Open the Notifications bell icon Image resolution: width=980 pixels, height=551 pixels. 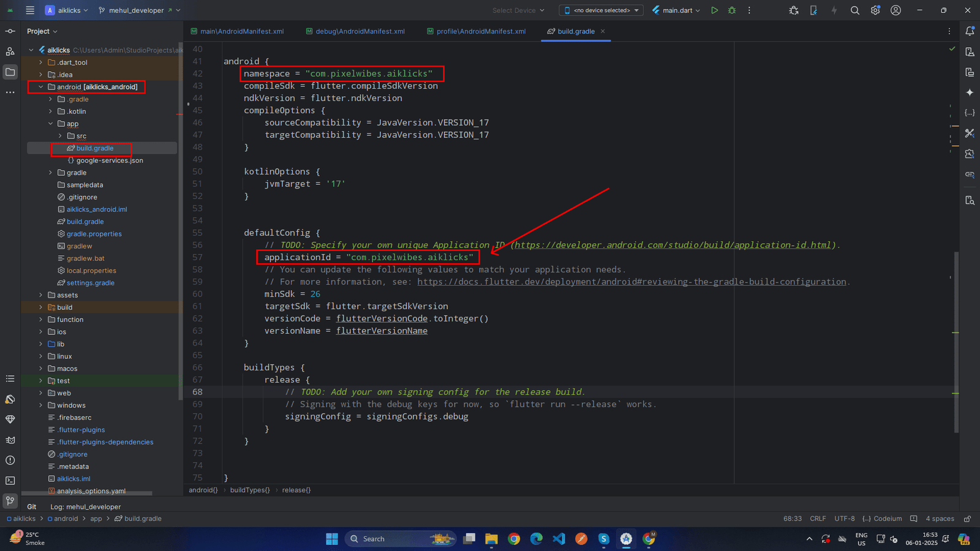970,31
